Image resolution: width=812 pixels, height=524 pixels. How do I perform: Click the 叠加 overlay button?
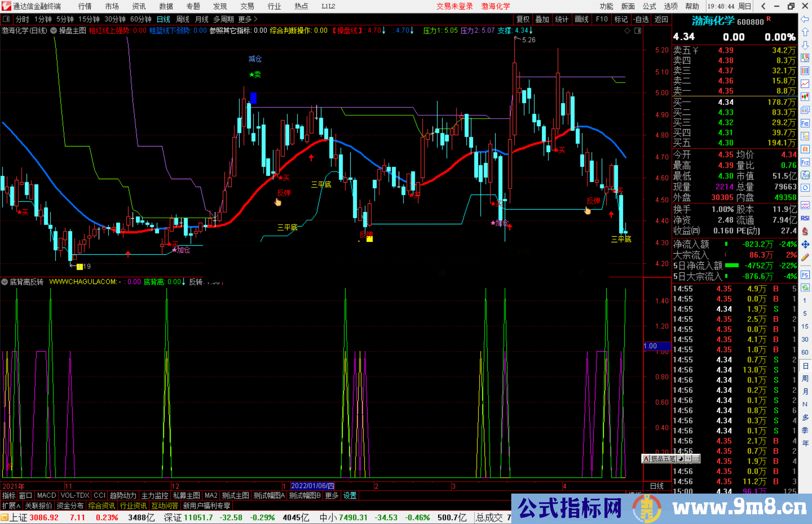coord(542,19)
